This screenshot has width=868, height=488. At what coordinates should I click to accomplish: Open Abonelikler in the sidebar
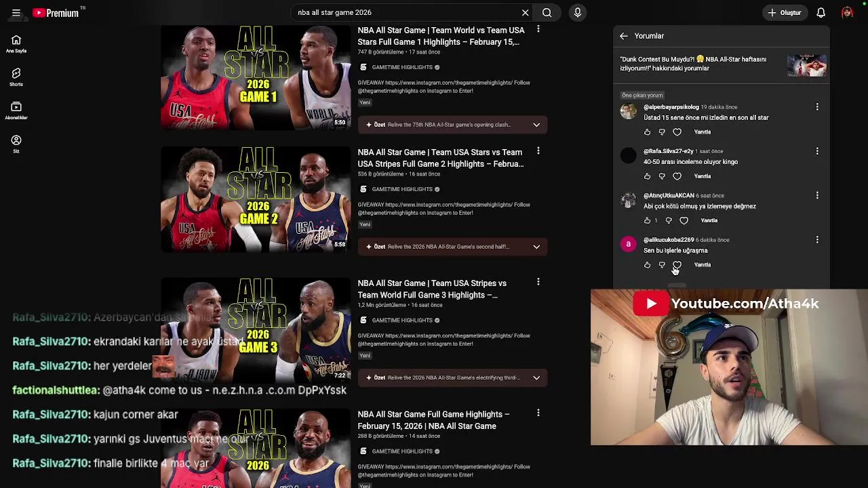(16, 110)
